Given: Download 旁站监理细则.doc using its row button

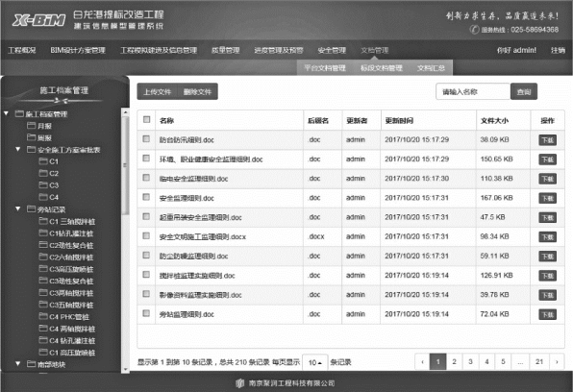Looking at the screenshot, I should [x=547, y=314].
